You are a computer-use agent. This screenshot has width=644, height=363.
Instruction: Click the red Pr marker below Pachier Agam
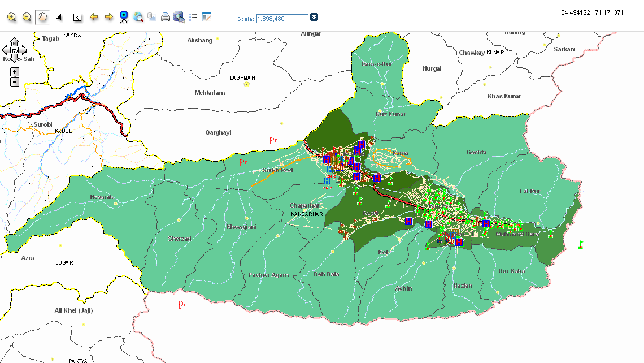click(x=182, y=304)
